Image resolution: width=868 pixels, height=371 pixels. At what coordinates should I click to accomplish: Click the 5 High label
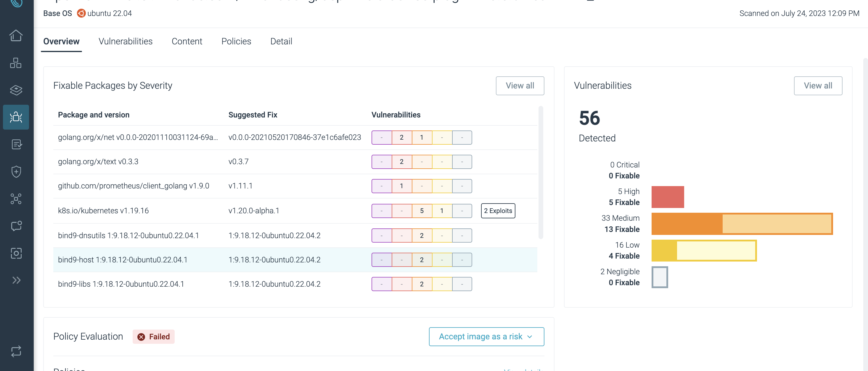pyautogui.click(x=629, y=191)
